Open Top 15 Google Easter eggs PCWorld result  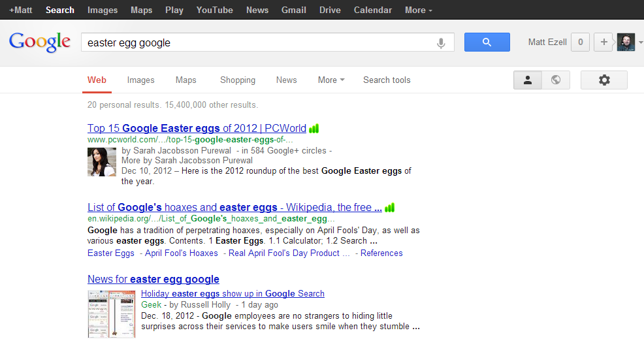click(x=197, y=129)
